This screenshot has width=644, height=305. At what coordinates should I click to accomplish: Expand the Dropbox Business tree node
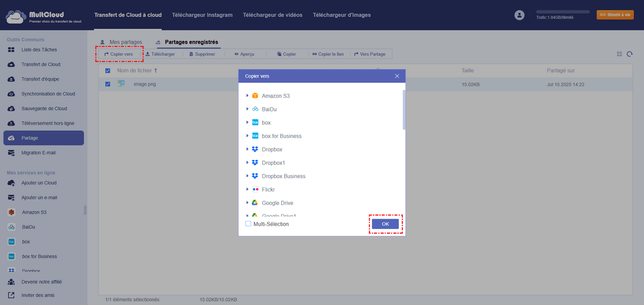(x=247, y=176)
